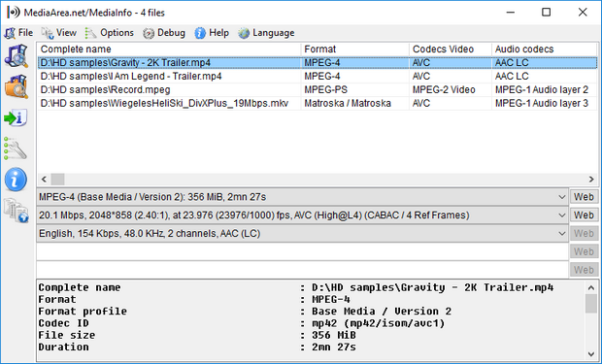Sort by Audio codecs column header
The height and width of the screenshot is (364, 602).
[x=544, y=50]
